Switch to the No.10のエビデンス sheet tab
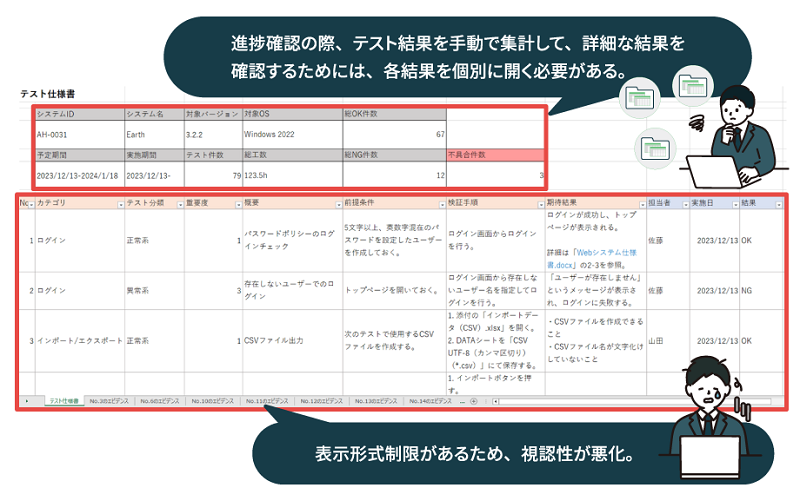Viewport: 800px width, 501px height. [x=213, y=402]
